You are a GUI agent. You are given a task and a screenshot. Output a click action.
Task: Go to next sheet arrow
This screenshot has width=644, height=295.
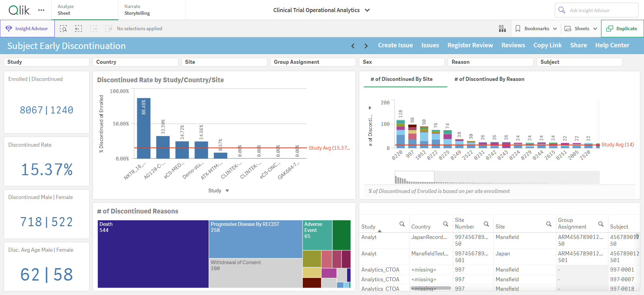click(x=366, y=46)
